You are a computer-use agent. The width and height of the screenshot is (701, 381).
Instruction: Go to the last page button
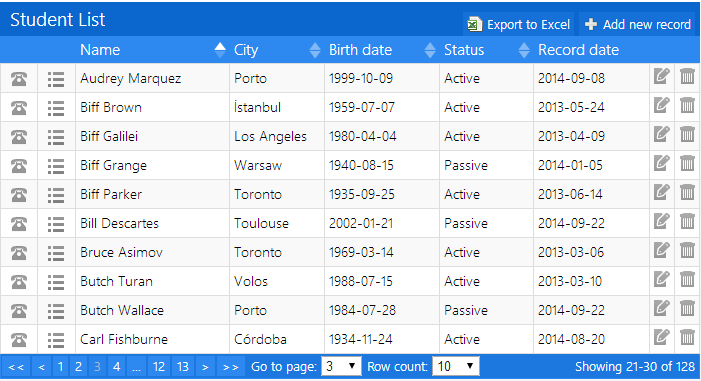pyautogui.click(x=231, y=367)
